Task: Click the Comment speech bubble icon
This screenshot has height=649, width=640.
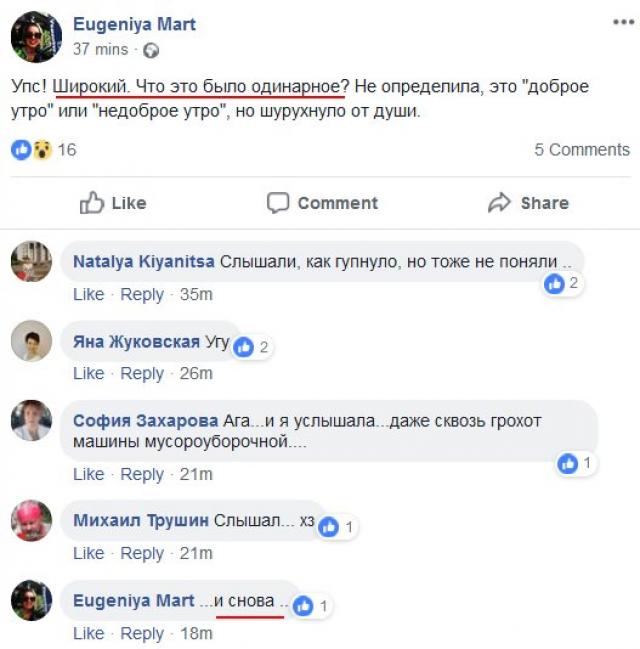Action: tap(278, 203)
